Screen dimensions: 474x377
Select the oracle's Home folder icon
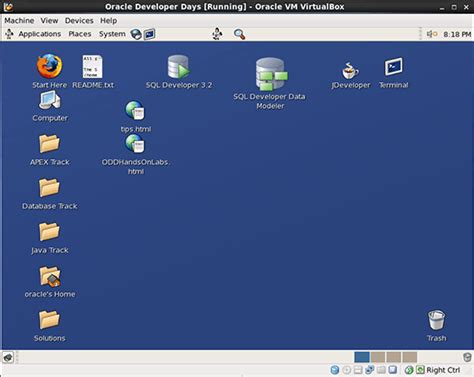pyautogui.click(x=50, y=276)
